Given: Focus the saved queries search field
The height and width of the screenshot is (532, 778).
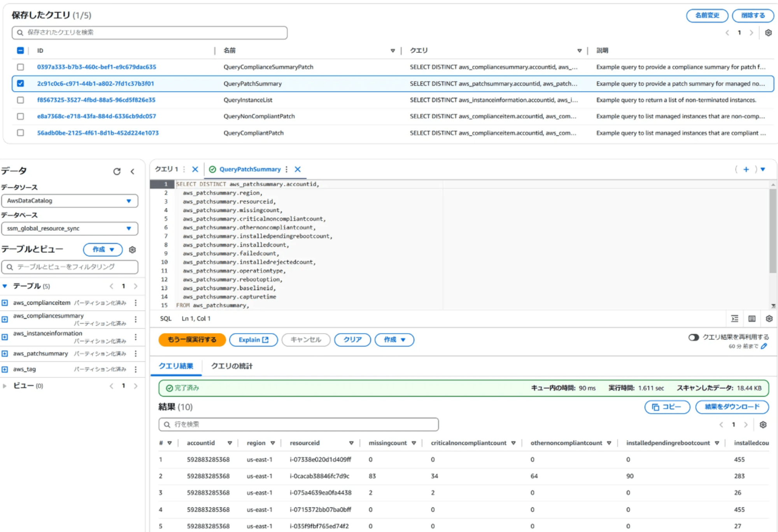Looking at the screenshot, I should click(x=150, y=33).
